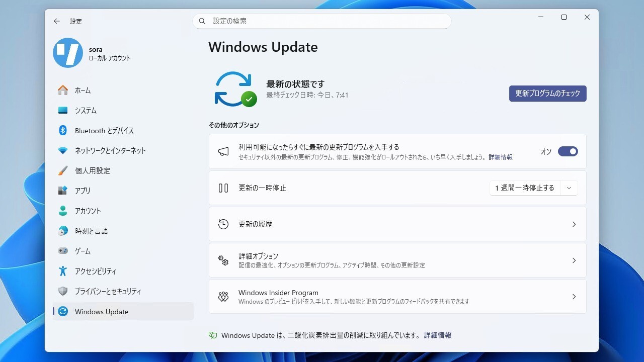Minimize the Settings window
Screen dimensions: 644x362
tap(541, 17)
